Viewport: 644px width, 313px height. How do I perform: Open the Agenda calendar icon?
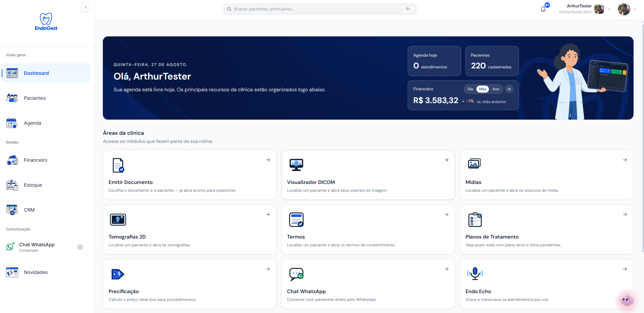point(12,123)
